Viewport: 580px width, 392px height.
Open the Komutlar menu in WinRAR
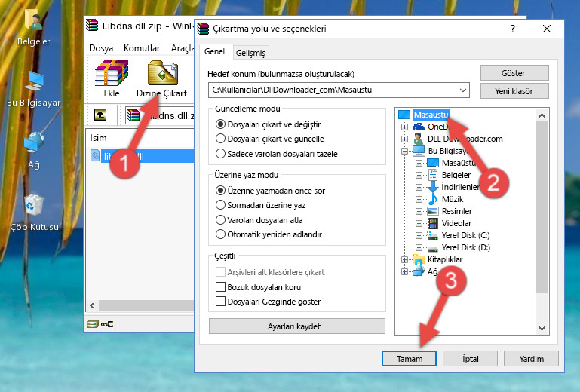point(142,48)
